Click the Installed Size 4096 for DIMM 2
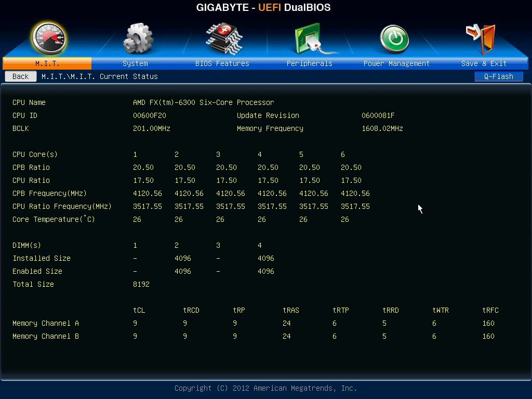 (182, 258)
